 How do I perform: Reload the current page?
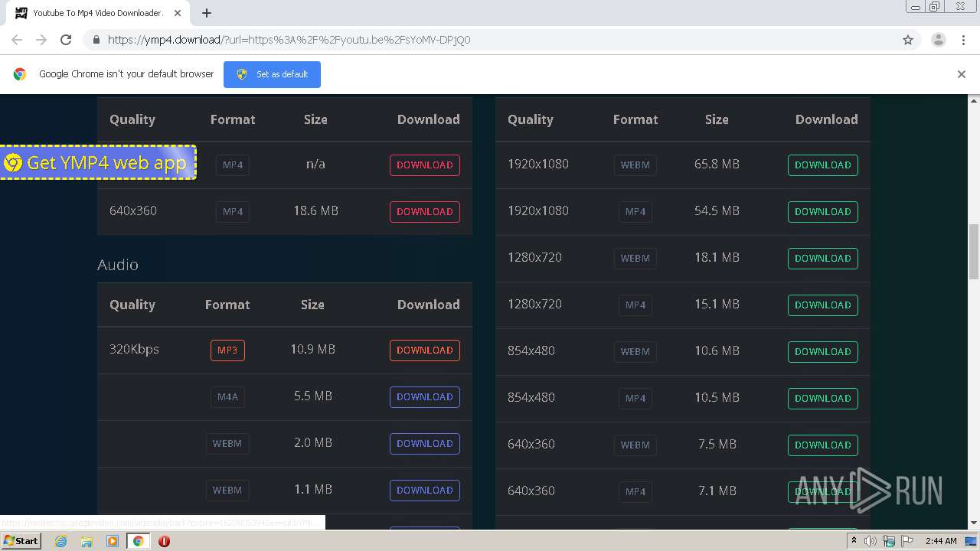[66, 40]
